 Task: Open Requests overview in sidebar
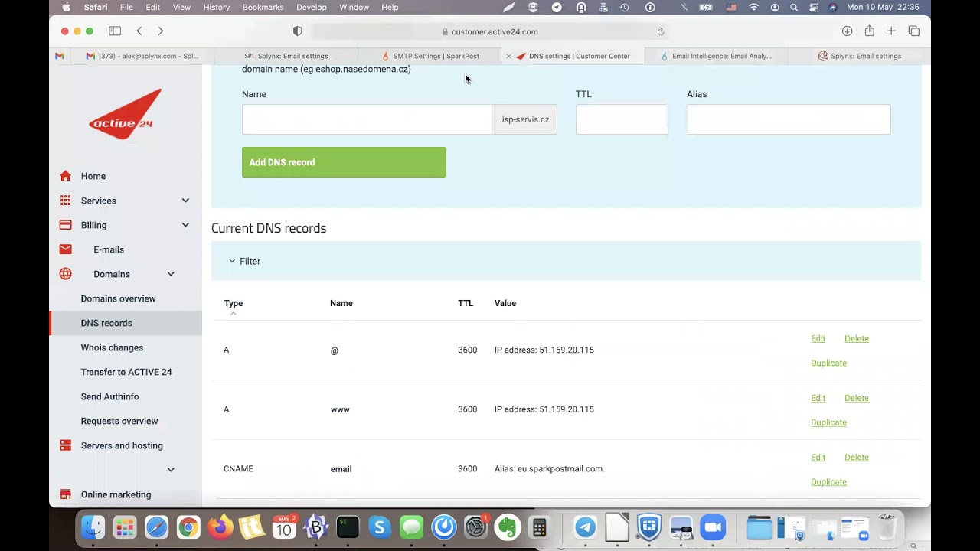tap(119, 421)
